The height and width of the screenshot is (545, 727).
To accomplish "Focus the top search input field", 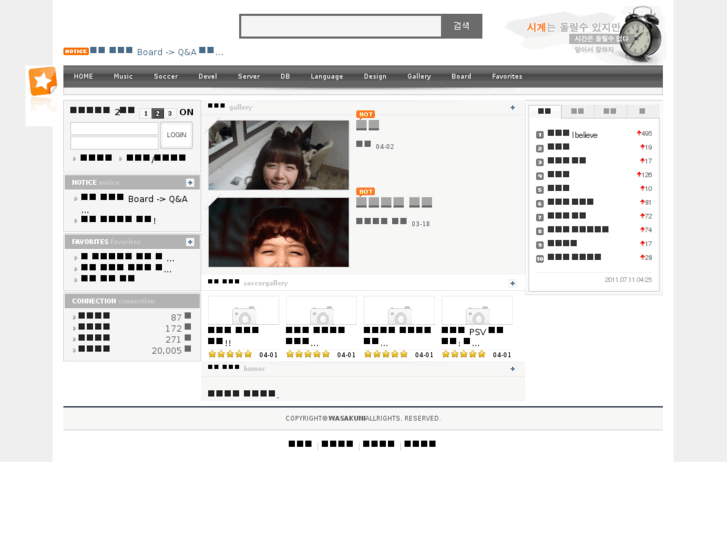I will (341, 26).
